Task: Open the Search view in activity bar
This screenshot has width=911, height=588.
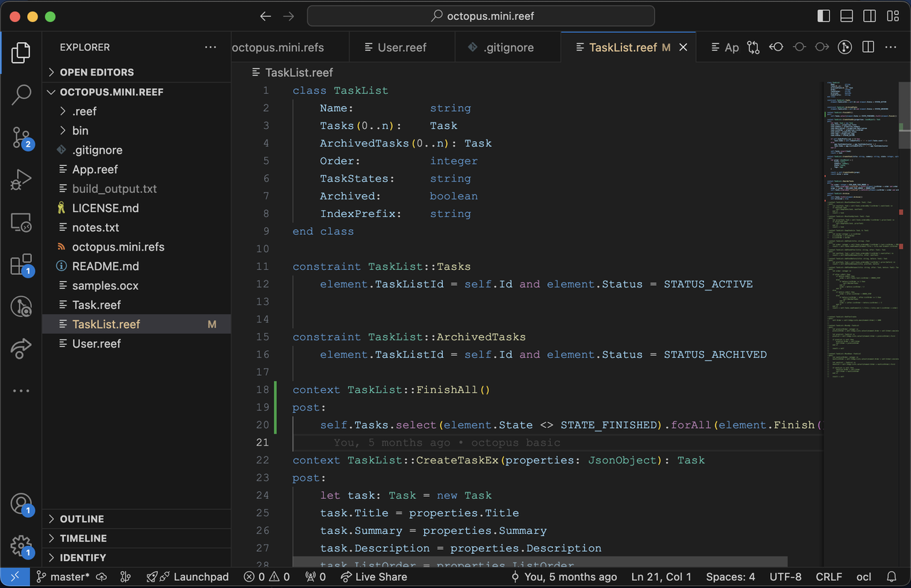Action: [x=21, y=93]
